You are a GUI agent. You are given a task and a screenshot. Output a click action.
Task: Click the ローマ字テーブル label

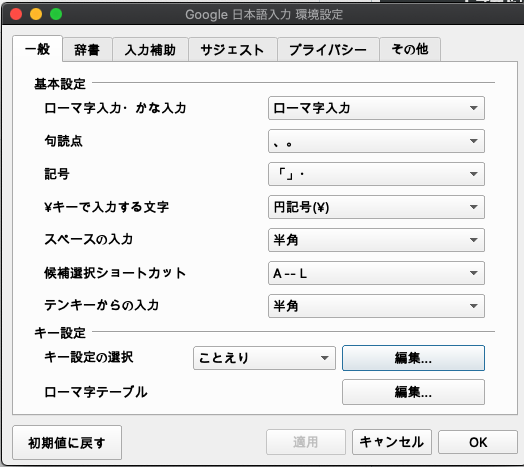(96, 392)
